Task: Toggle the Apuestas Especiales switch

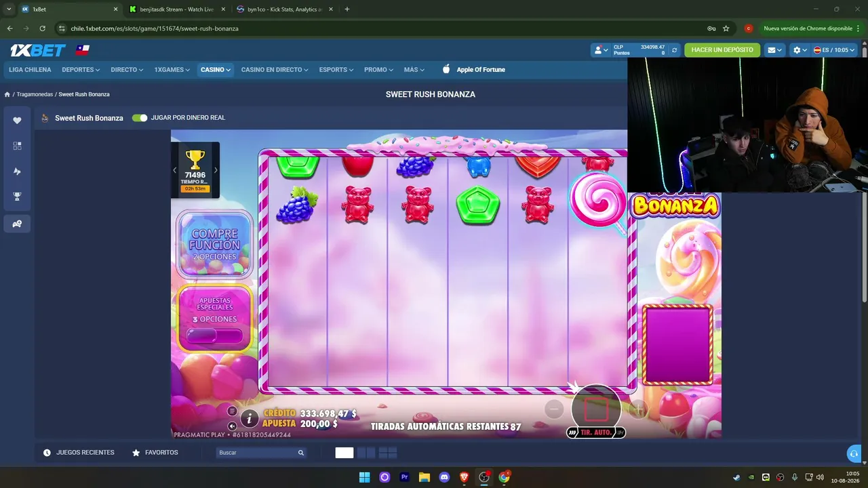Action: click(214, 335)
